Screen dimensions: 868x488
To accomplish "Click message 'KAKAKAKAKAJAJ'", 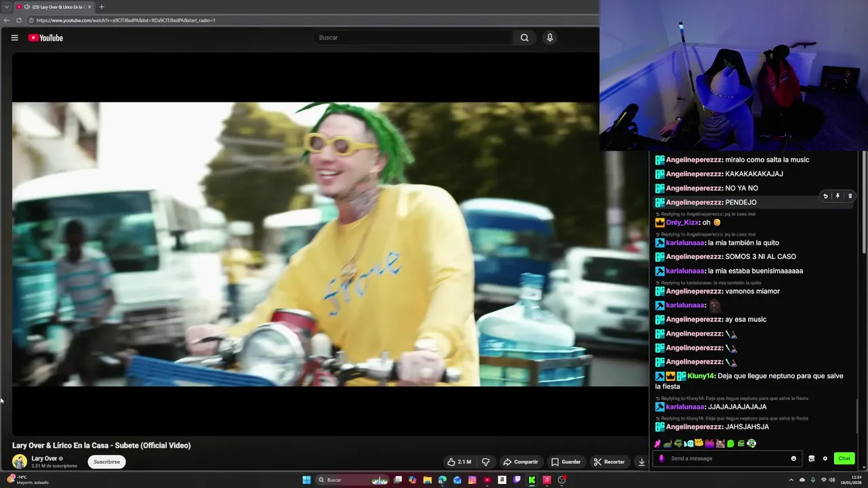I will 754,174.
